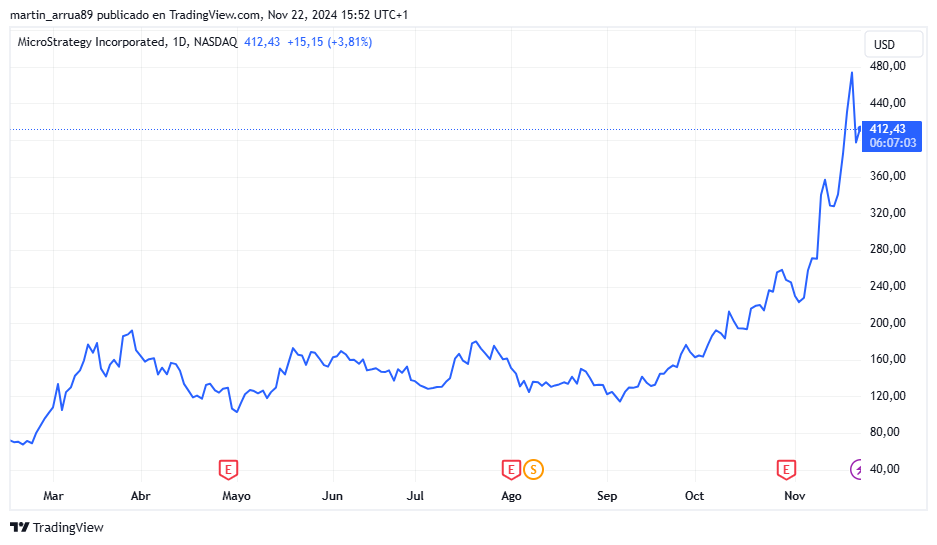Click the Nov time axis label

795,496
